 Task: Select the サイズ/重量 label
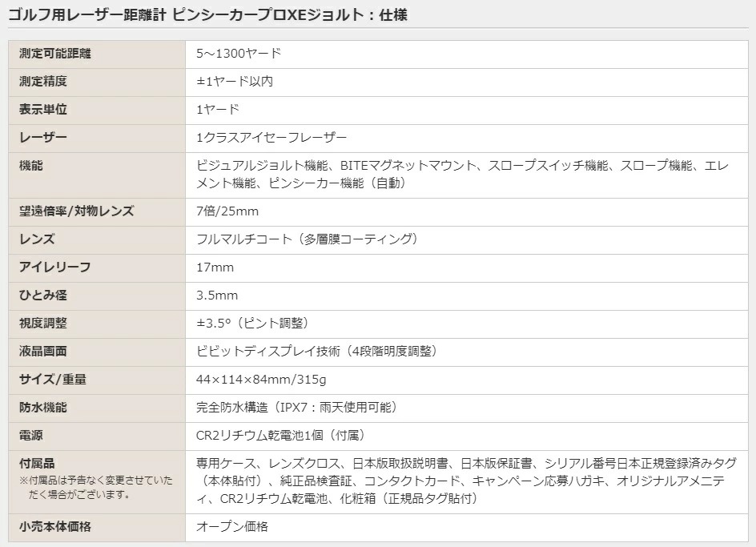pos(53,380)
